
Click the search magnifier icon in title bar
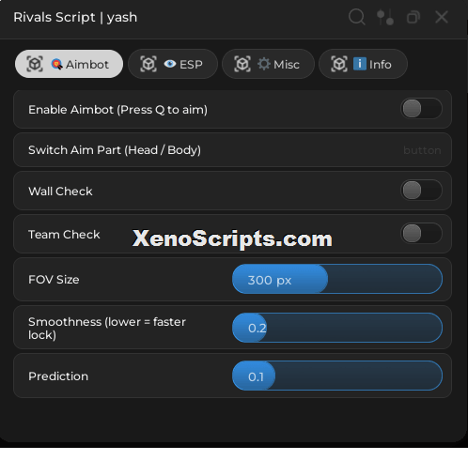(x=357, y=17)
